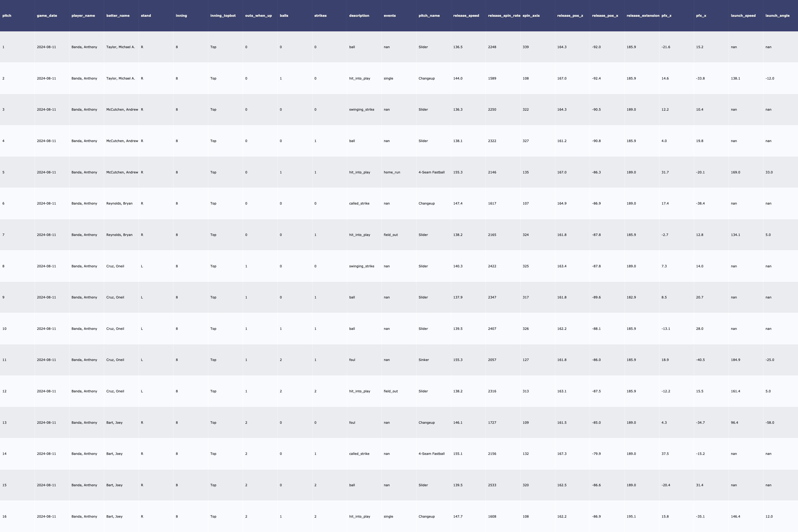This screenshot has height=532, width=798.
Task: Select Reynolds, Bryan in row 6
Action: point(119,203)
